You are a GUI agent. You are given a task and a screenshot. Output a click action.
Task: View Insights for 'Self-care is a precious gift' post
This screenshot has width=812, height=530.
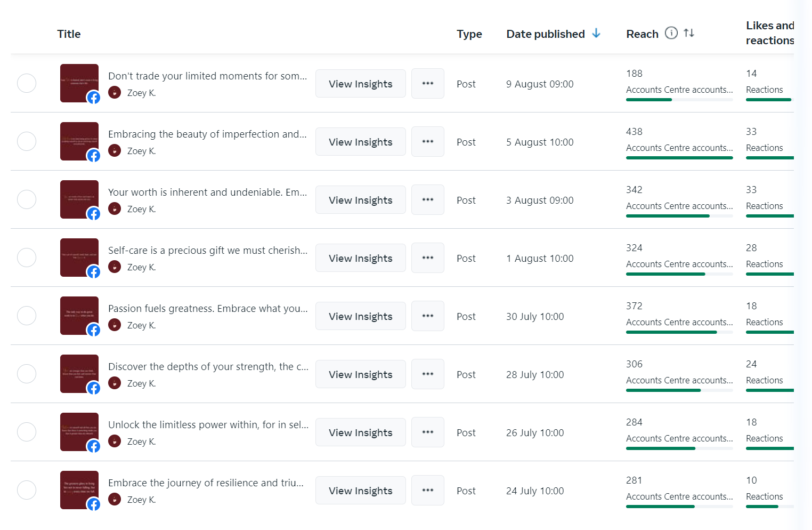[x=361, y=258]
